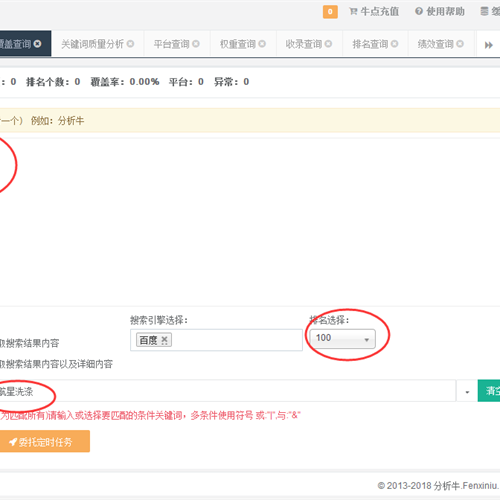Open 牛点充值 recharge link
500x500 pixels.
pyautogui.click(x=374, y=12)
